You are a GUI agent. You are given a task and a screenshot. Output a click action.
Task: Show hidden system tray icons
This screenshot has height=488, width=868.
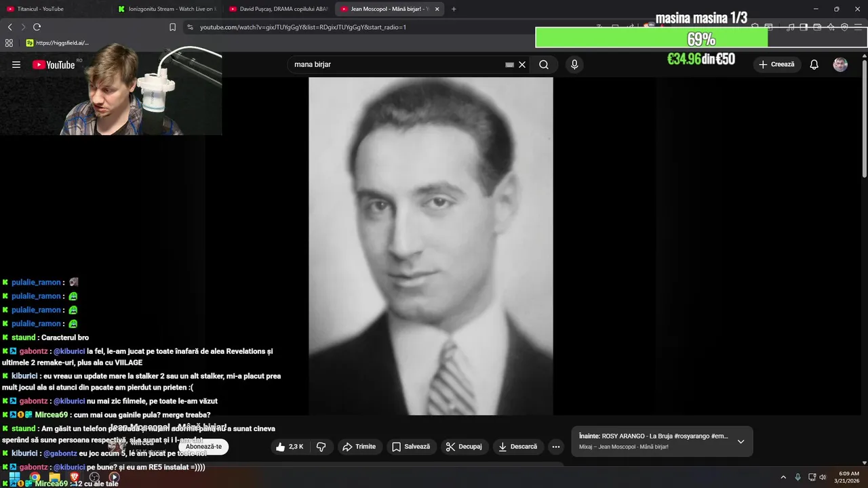pyautogui.click(x=783, y=477)
